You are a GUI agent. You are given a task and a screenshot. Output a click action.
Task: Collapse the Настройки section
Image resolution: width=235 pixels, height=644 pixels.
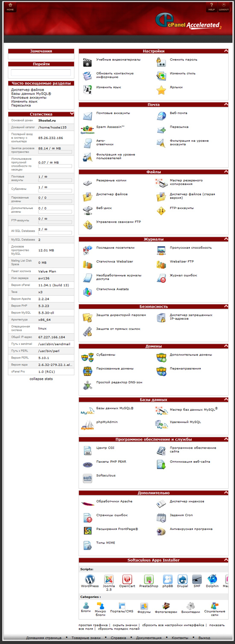226,51
